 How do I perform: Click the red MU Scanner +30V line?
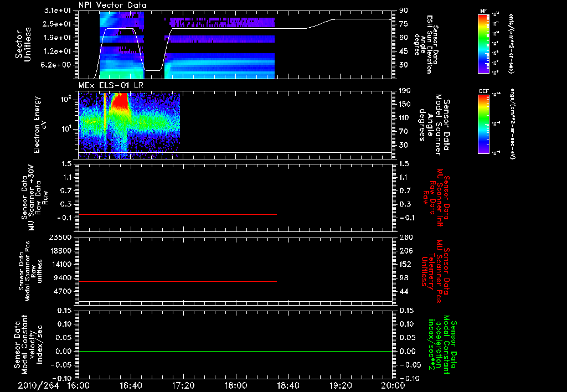[178, 214]
